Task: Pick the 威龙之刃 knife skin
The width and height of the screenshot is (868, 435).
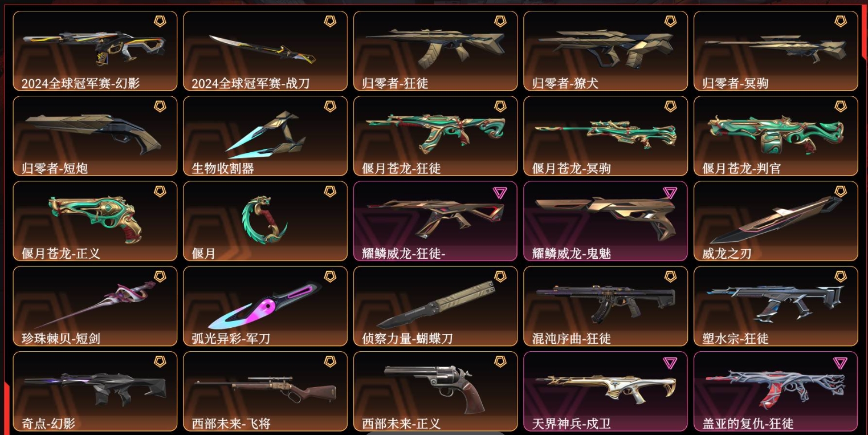Action: [776, 221]
